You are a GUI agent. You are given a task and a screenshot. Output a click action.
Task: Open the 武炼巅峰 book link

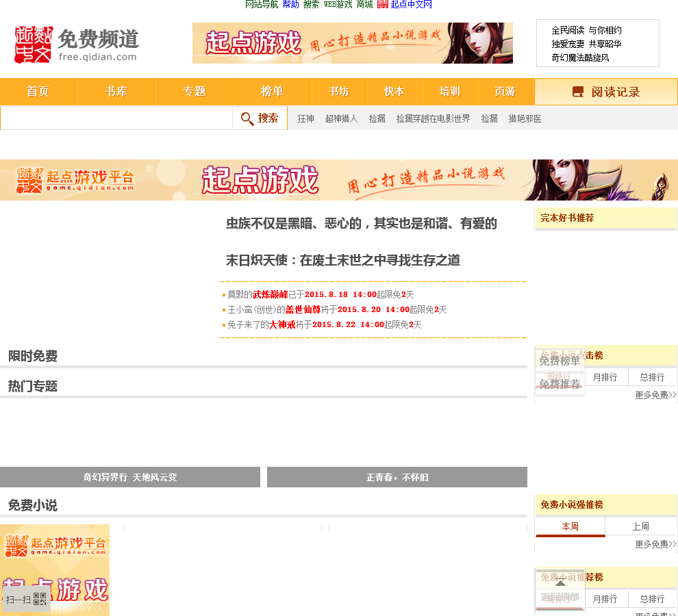click(x=271, y=294)
